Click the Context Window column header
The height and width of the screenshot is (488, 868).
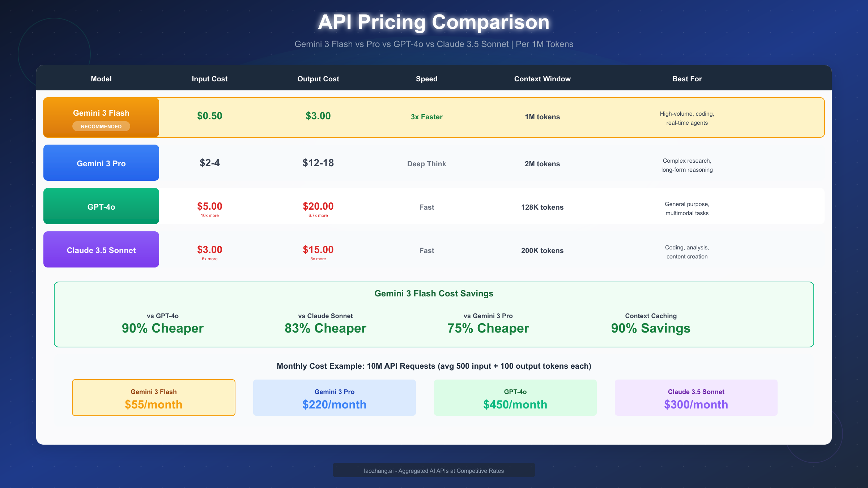click(542, 78)
